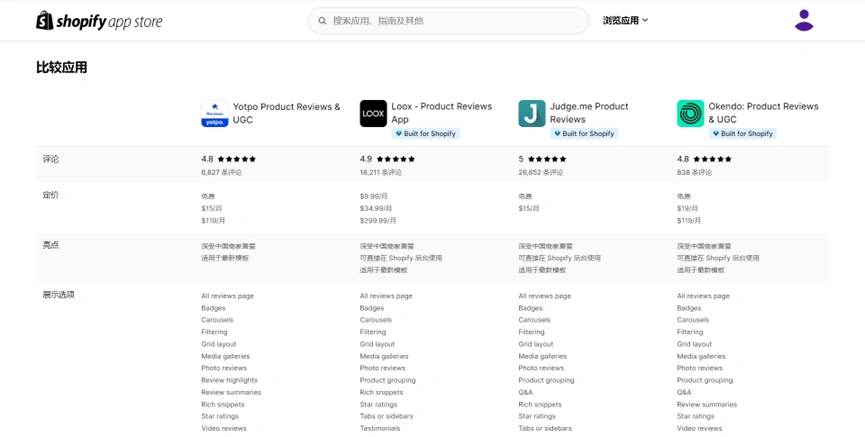Expand the 浏览应用 dropdown
This screenshot has width=865, height=437.
pos(625,20)
